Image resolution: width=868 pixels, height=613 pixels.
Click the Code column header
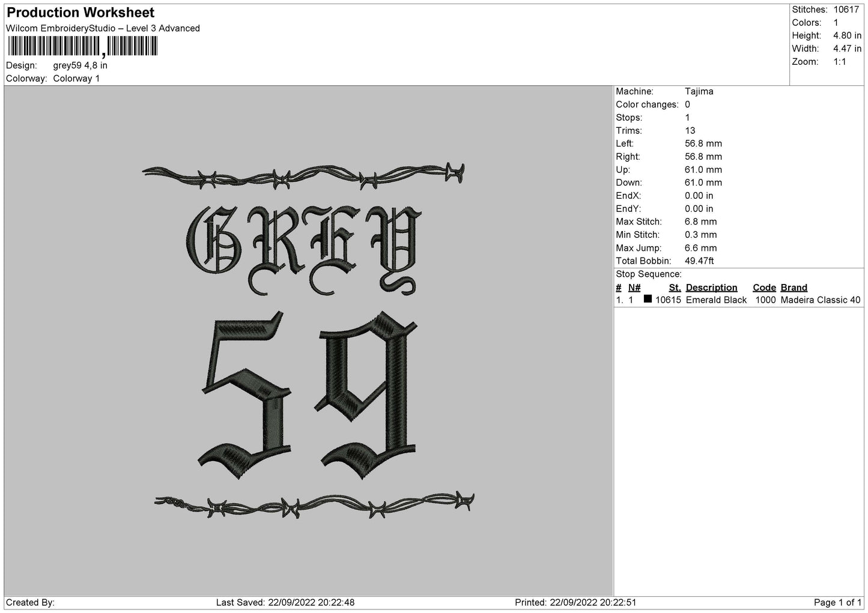pyautogui.click(x=764, y=288)
